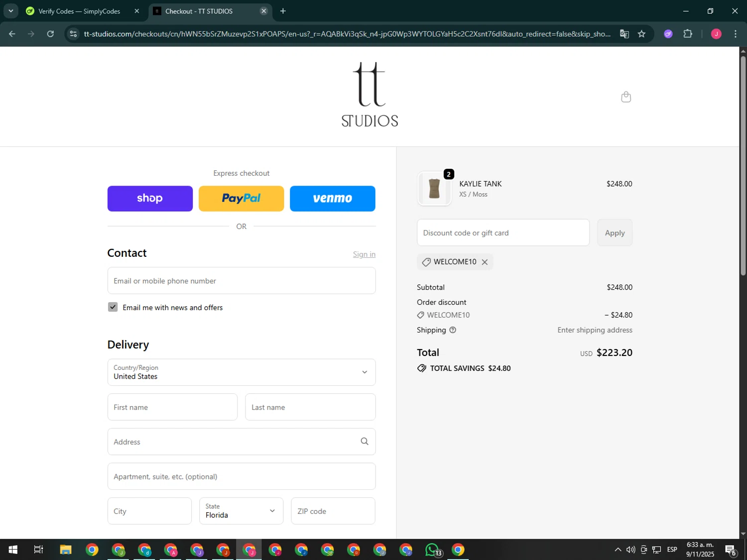Viewport: 747px width, 560px height.
Task: Click the address search magnifier icon
Action: [365, 442]
